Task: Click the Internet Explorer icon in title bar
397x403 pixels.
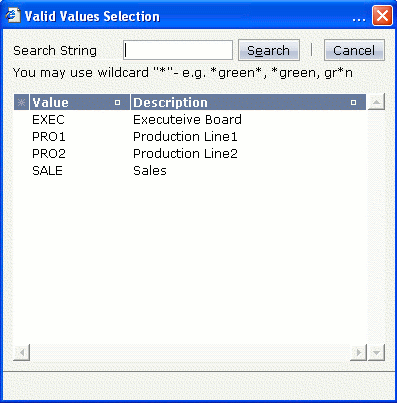Action: (13, 16)
